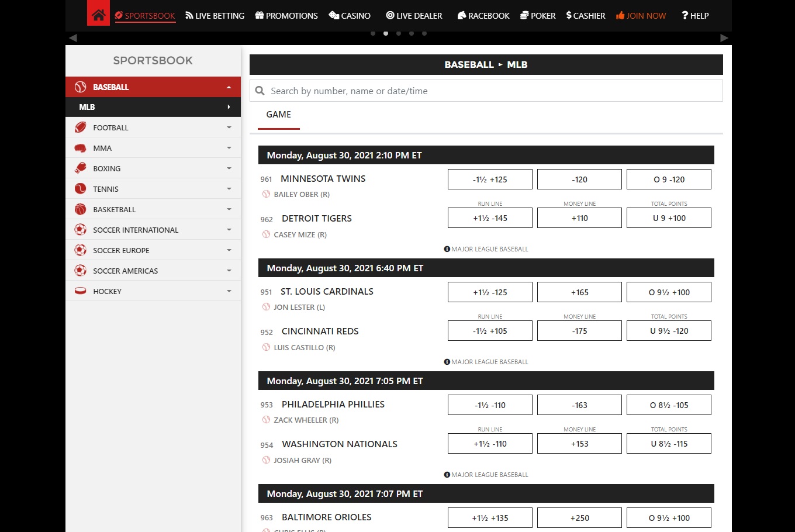This screenshot has height=532, width=795.
Task: Click the MMA glove icon
Action: [81, 148]
